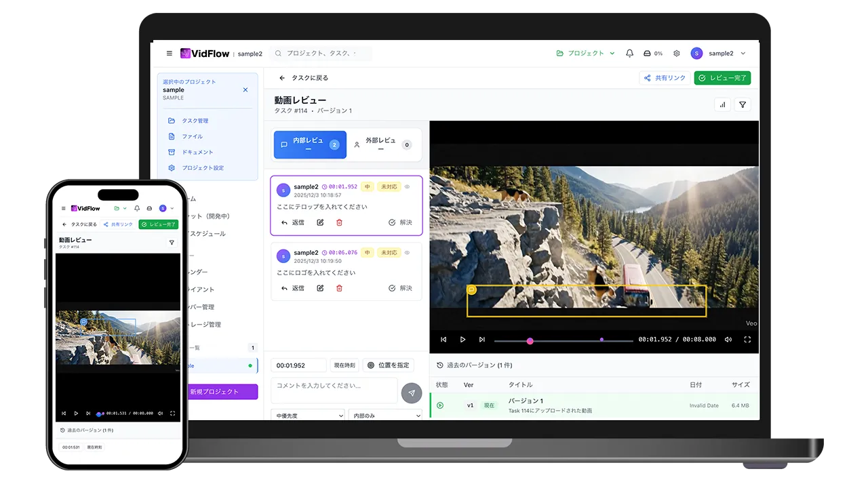
Task: Toggle visibility eye on 00:01.952 comment
Action: pos(408,187)
